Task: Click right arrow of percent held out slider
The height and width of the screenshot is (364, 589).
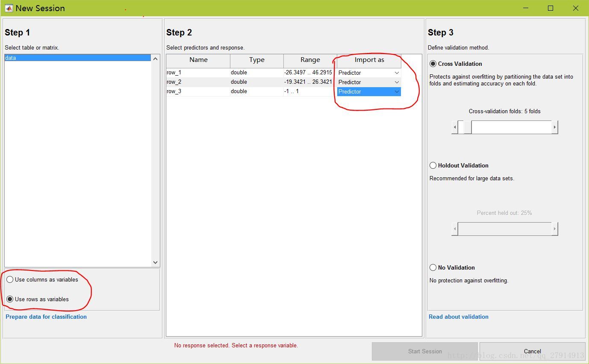Action: [x=555, y=229]
